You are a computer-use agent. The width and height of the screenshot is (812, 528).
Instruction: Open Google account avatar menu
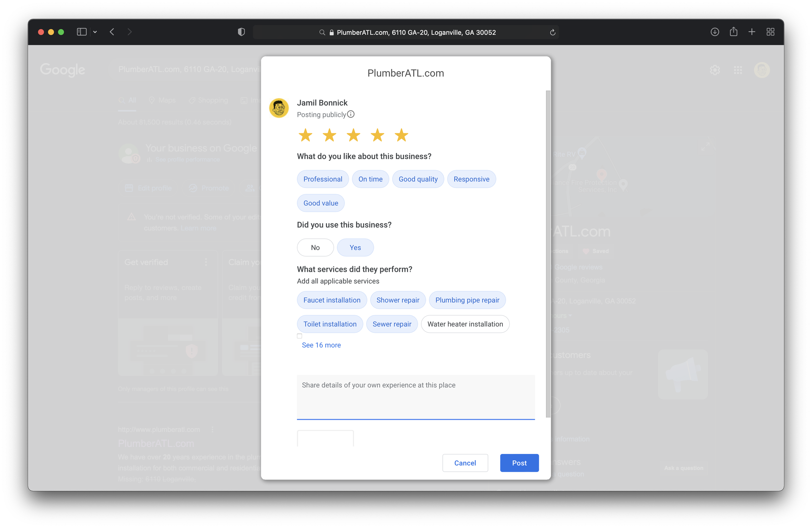tap(762, 70)
